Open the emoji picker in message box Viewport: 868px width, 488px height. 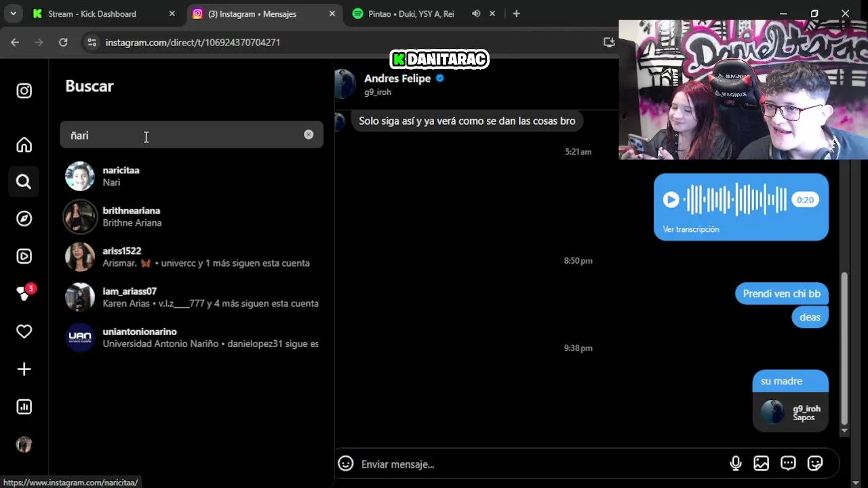346,464
